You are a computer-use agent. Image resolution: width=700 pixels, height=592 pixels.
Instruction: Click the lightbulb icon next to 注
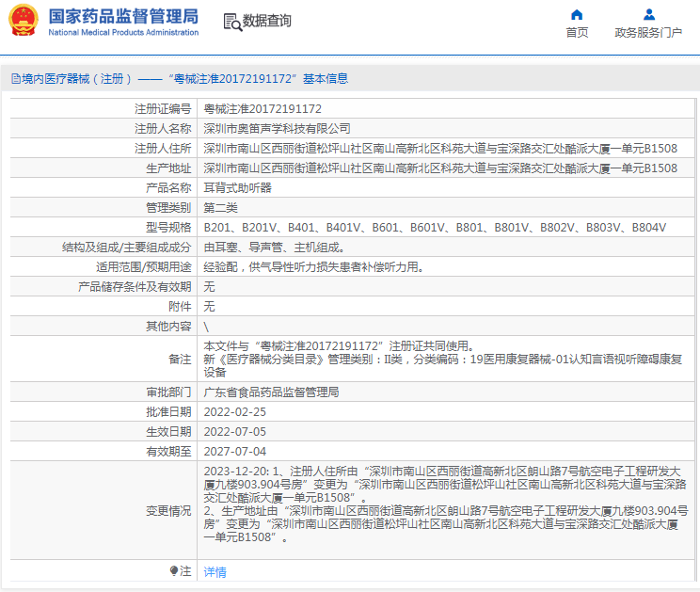click(174, 570)
